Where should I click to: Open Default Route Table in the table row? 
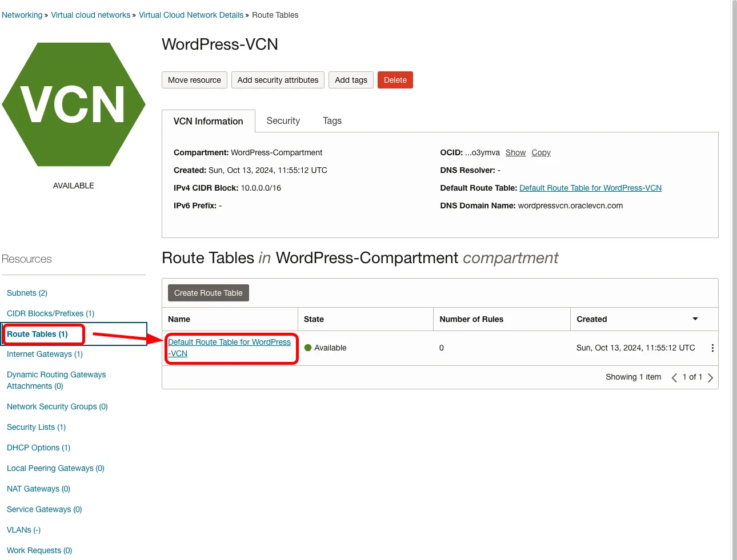(x=229, y=348)
